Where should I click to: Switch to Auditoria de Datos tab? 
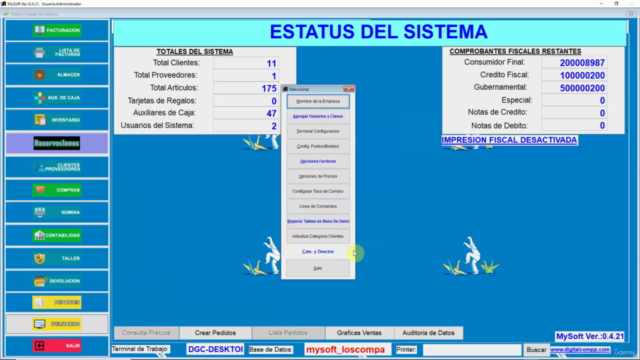pos(428,333)
